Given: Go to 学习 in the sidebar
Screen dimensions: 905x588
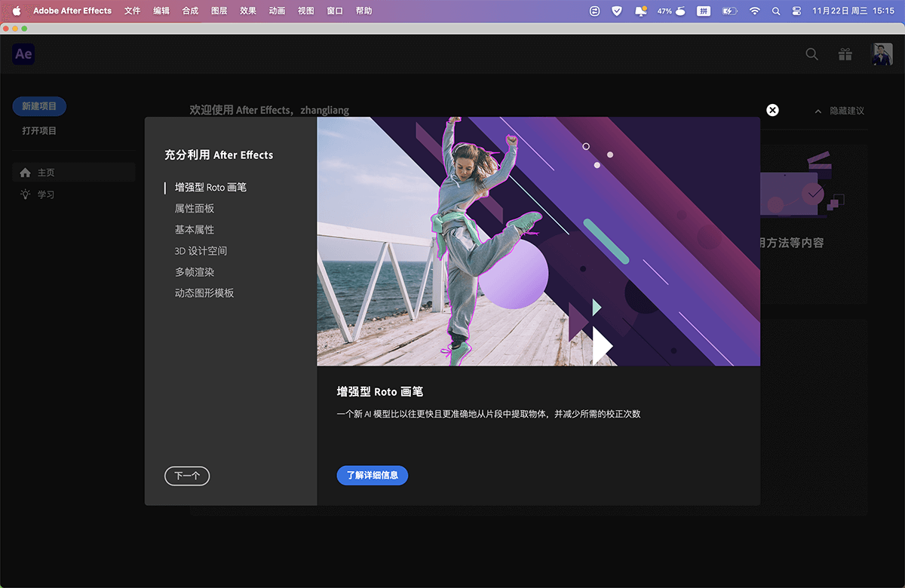Looking at the screenshot, I should click(x=74, y=194).
